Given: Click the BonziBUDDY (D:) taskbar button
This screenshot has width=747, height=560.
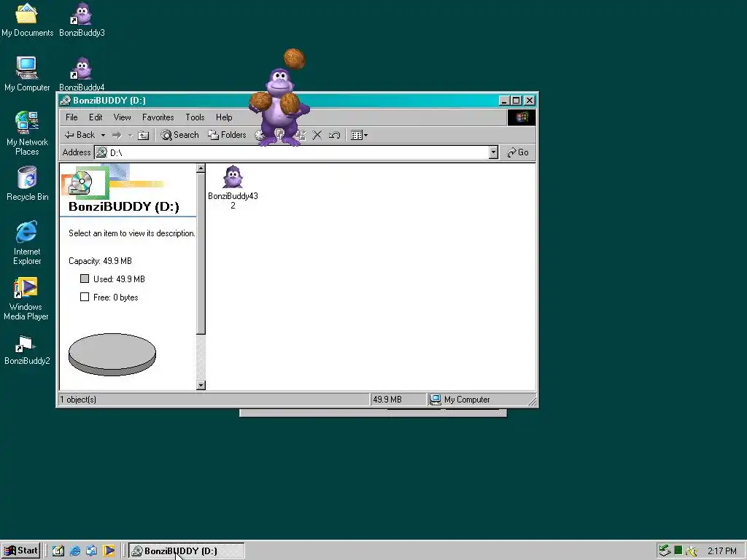Looking at the screenshot, I should pos(186,551).
